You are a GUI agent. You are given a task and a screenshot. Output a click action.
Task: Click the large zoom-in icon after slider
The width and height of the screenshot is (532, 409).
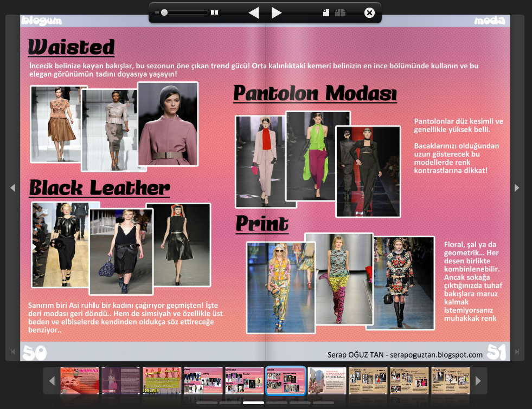tap(214, 12)
